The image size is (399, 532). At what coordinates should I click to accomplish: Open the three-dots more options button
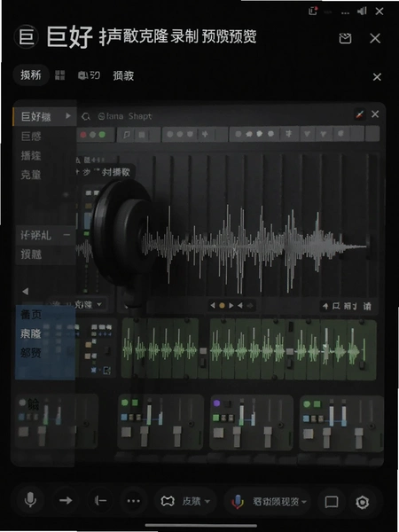133,501
